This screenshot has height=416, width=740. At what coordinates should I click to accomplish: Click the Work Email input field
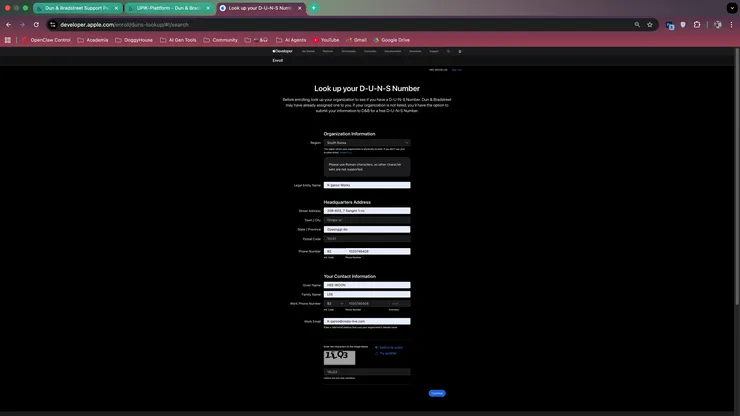pyautogui.click(x=366, y=321)
